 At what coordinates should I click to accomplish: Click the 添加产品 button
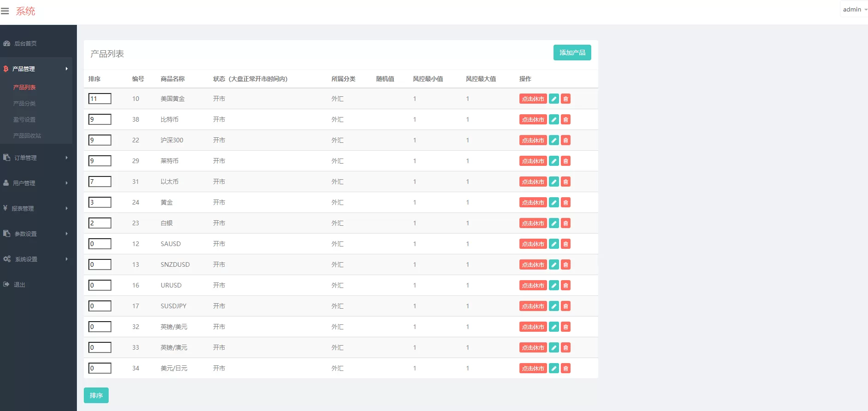click(572, 53)
